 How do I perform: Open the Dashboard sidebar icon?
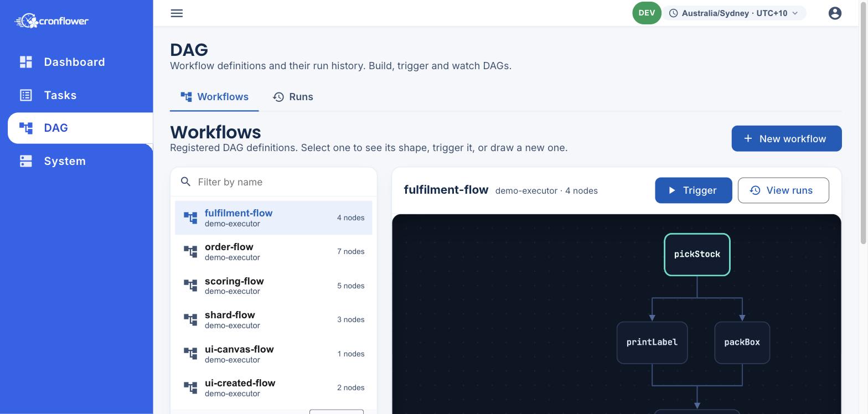coord(26,62)
